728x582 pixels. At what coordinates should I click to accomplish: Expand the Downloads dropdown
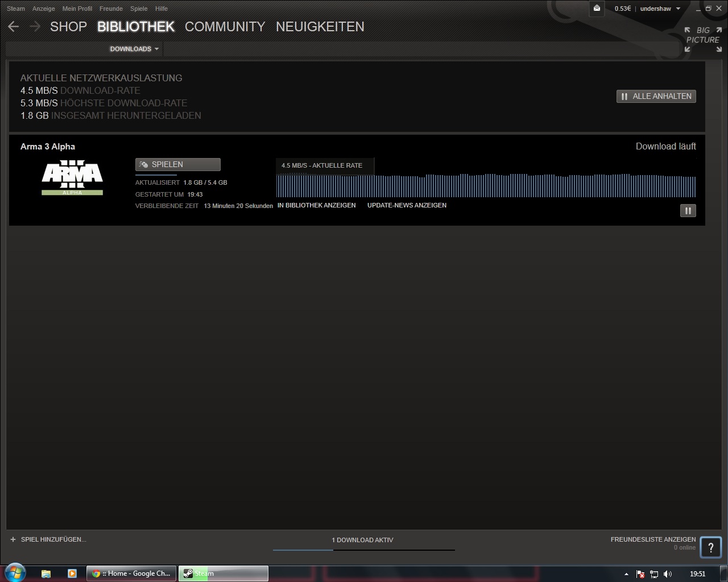(134, 49)
